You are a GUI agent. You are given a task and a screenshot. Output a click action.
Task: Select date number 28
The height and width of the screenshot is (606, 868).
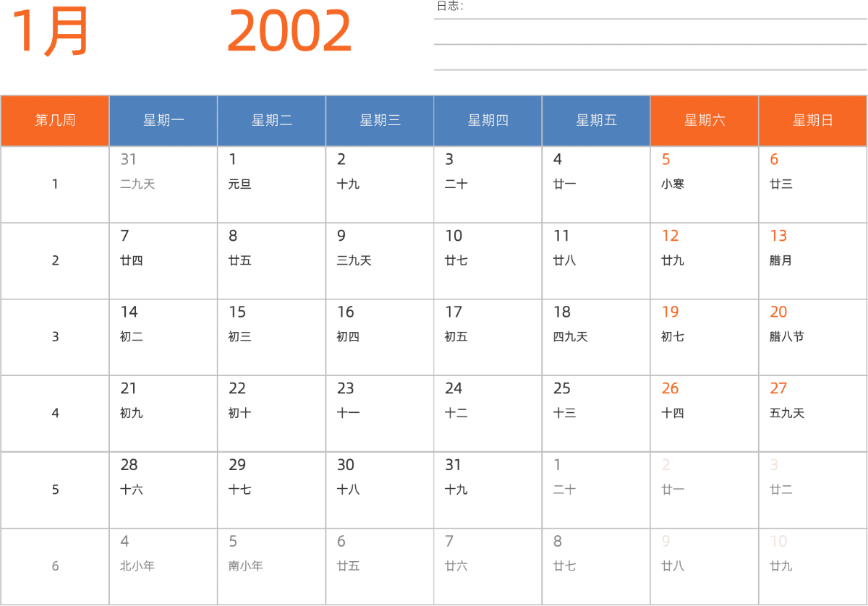[129, 465]
